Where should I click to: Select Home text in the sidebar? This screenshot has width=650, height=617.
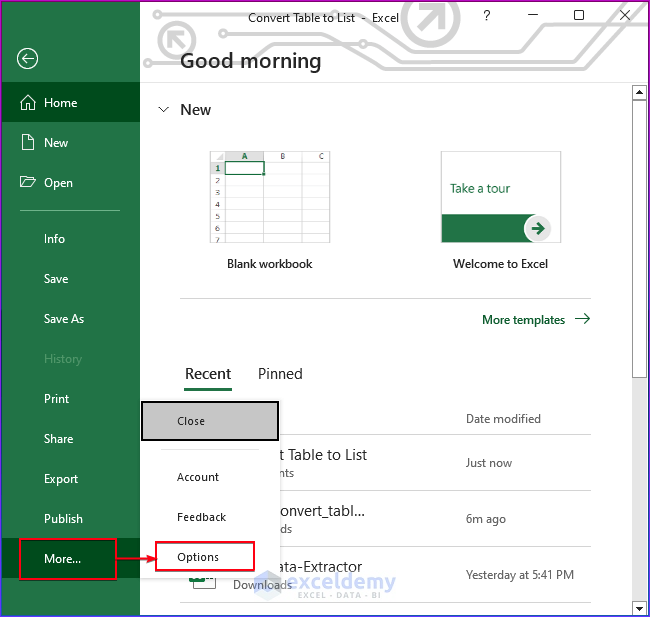point(61,103)
